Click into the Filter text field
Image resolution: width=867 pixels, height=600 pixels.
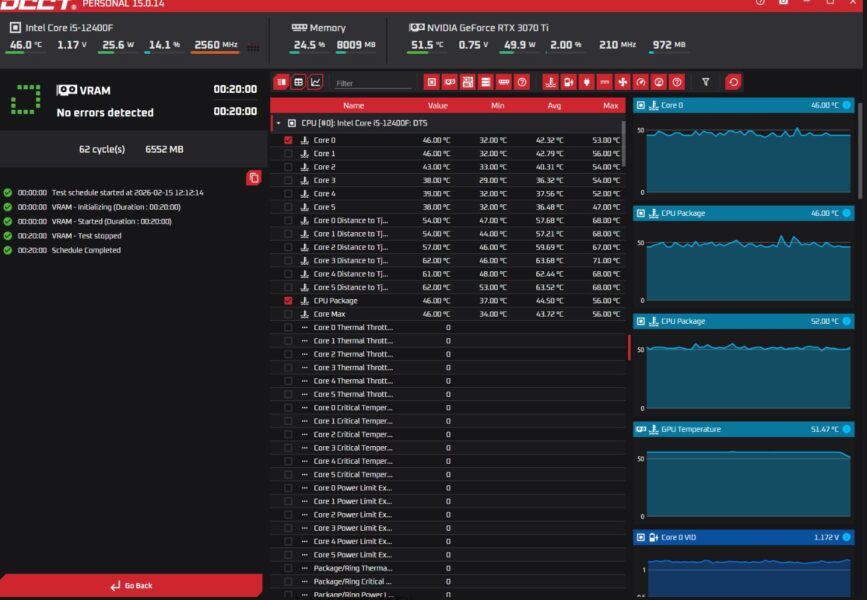(370, 83)
